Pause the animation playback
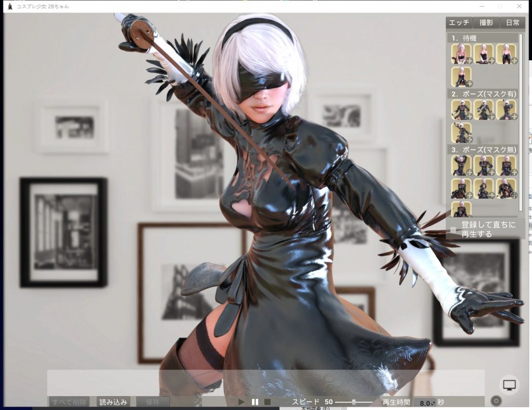532x410 pixels. click(x=255, y=402)
